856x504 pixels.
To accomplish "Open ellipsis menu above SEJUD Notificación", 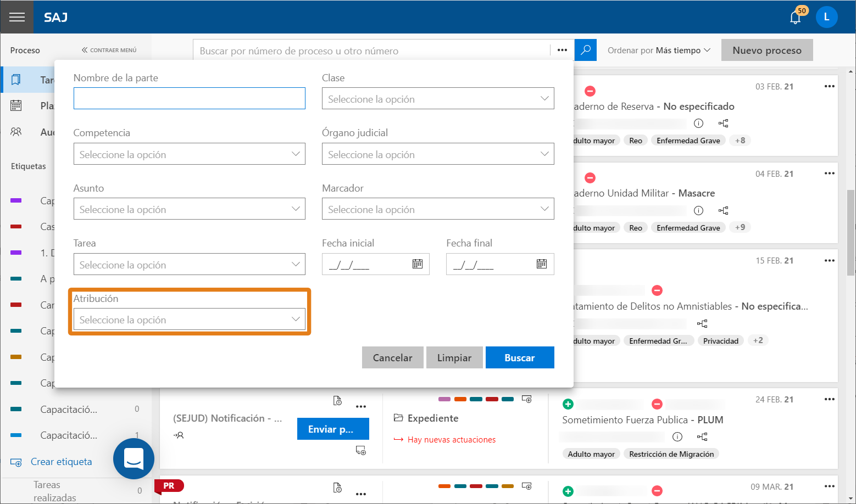I will coord(360,407).
